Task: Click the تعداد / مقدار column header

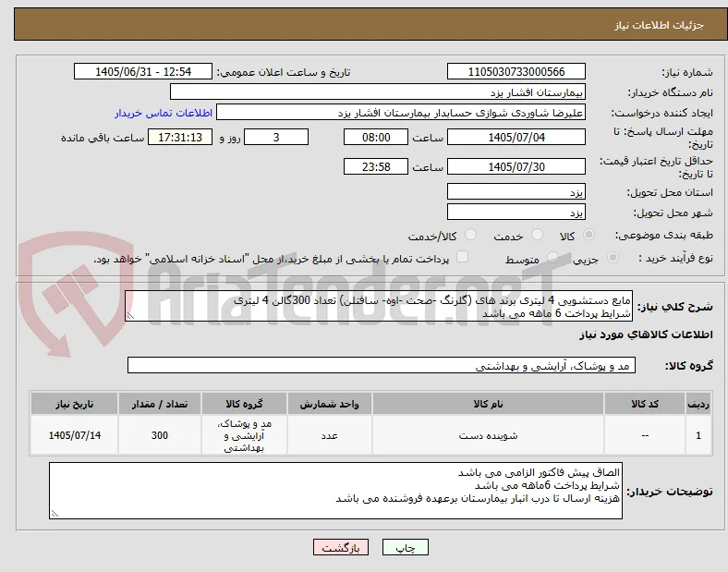Action: 160,404
